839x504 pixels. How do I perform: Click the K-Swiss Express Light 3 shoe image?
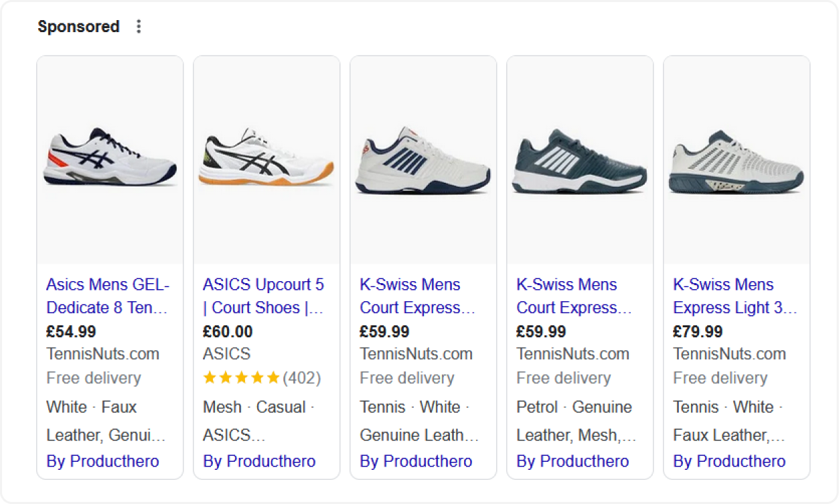point(737,160)
